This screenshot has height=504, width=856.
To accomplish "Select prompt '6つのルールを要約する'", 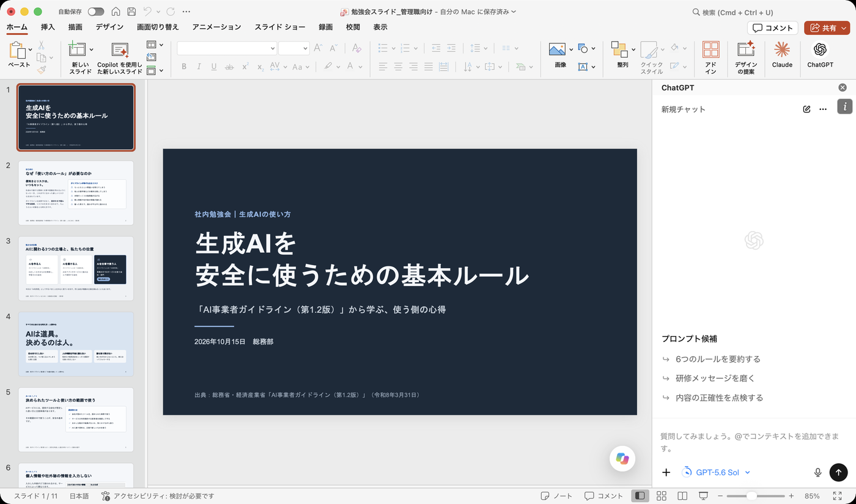I will [x=718, y=359].
